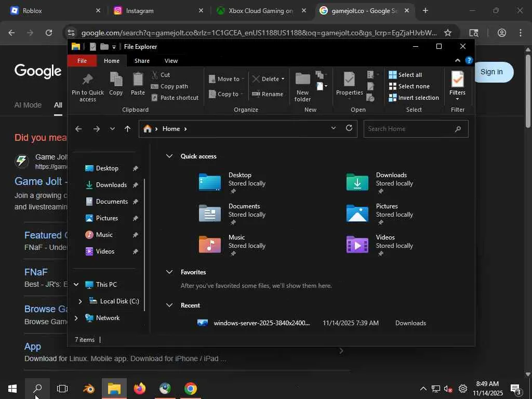Bookmark this page with star icon
Viewport: 532px width, 399px height.
pyautogui.click(x=448, y=33)
